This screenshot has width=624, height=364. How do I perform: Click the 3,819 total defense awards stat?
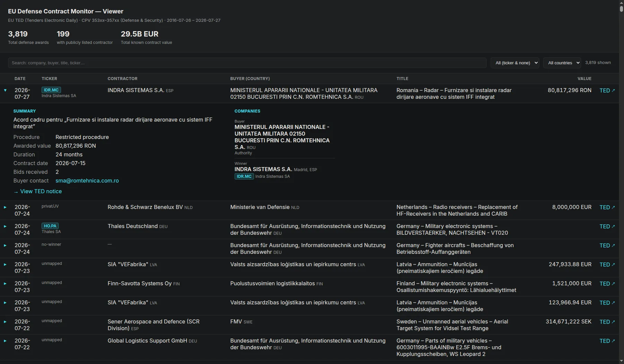click(28, 37)
